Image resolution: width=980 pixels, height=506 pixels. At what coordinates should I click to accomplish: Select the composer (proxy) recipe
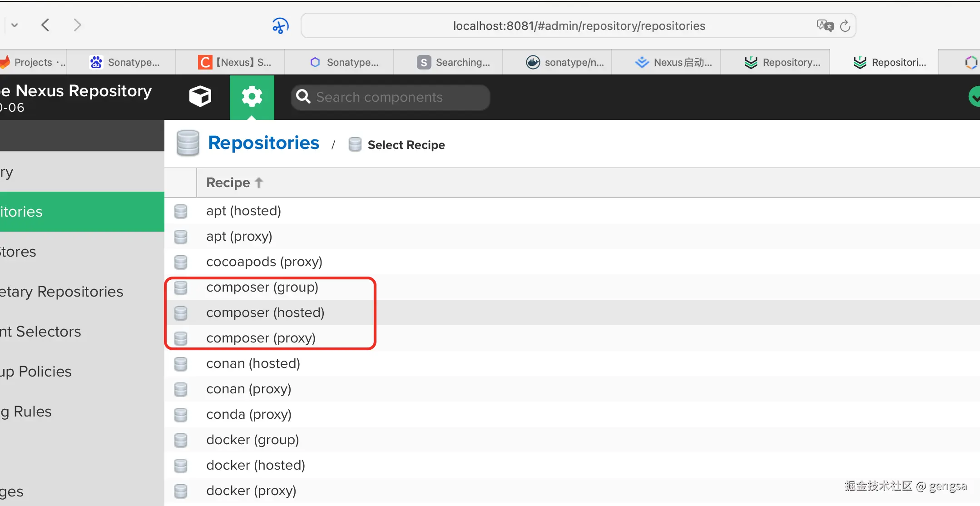261,338
